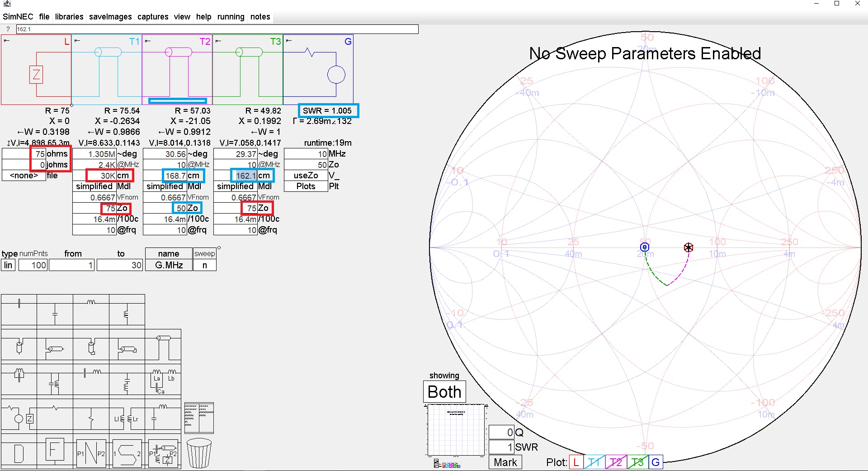Screen dimensions: 868x471
Task: Click the trash can icon
Action: [x=198, y=453]
